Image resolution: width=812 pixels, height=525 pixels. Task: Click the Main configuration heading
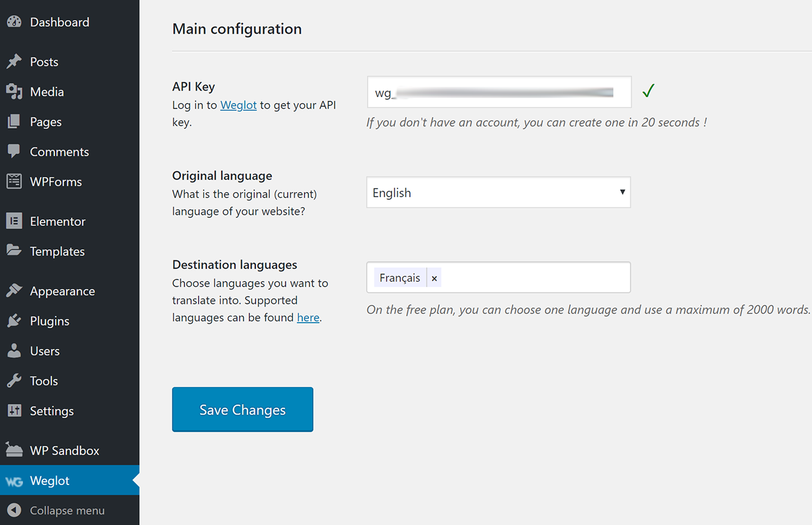point(237,29)
